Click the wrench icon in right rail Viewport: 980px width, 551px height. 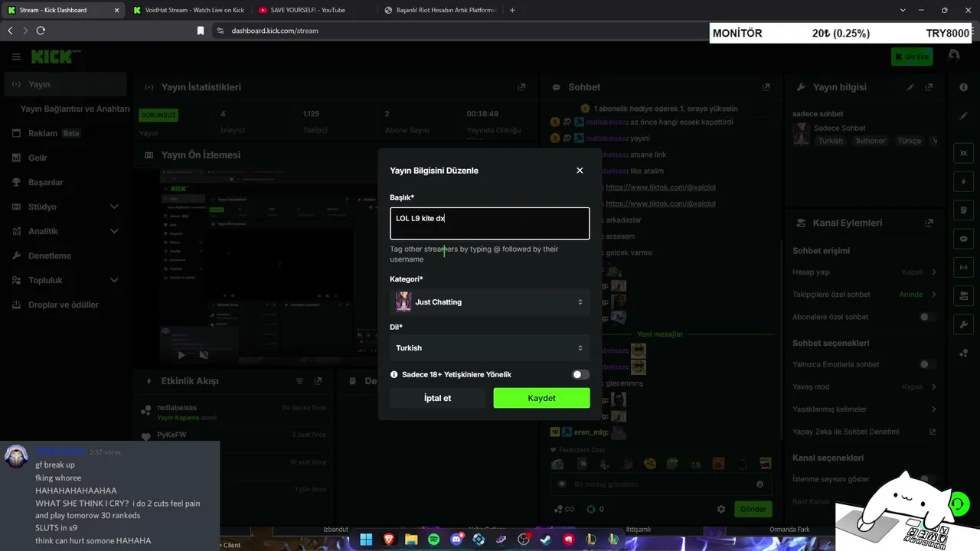pyautogui.click(x=963, y=324)
